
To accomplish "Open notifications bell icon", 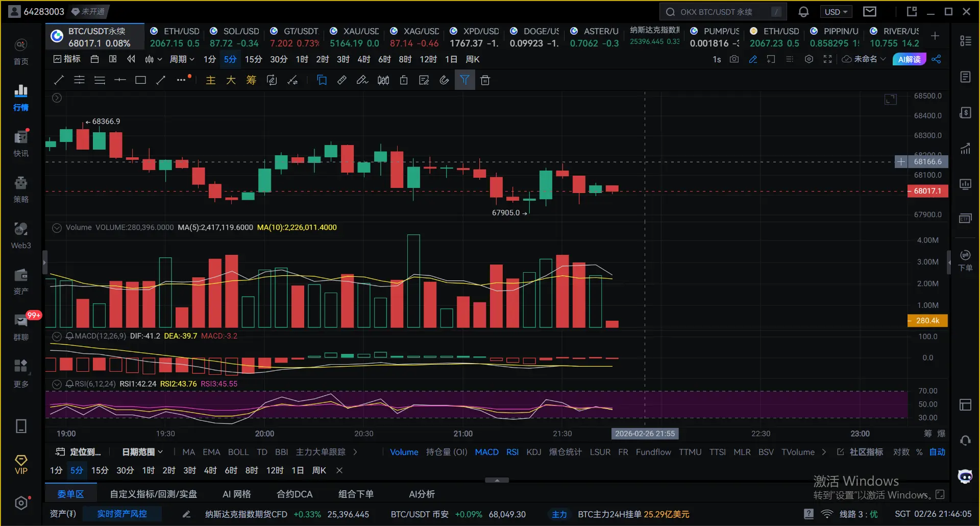I will tap(803, 12).
